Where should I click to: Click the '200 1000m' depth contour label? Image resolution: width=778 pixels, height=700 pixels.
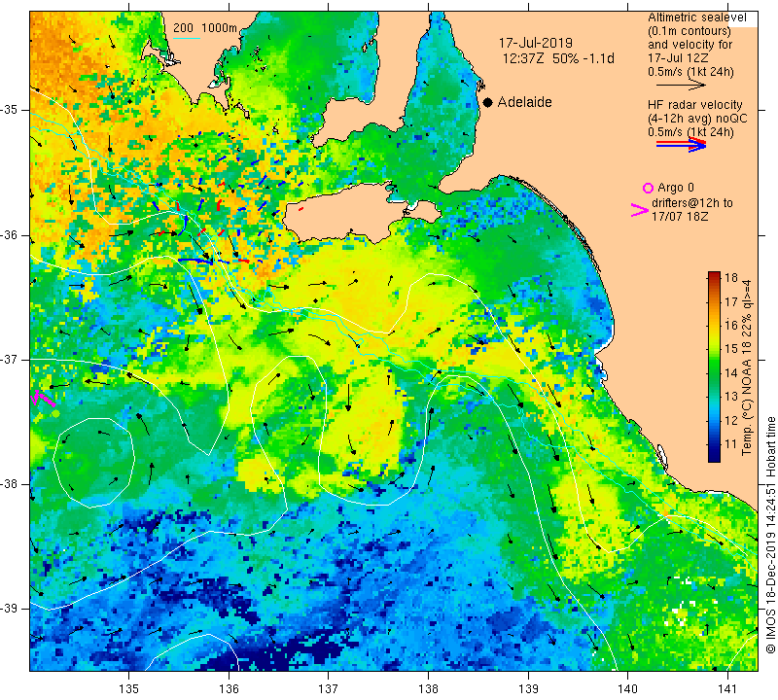coord(205,28)
